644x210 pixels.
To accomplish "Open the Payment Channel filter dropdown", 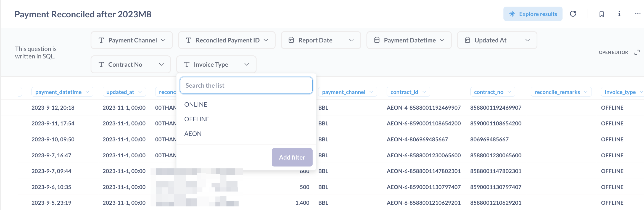I will [132, 40].
